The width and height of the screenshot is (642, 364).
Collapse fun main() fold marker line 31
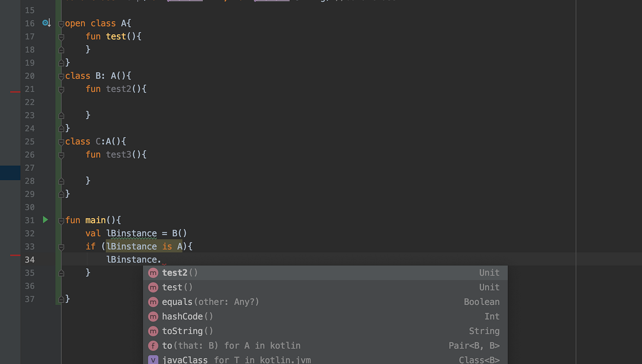click(61, 221)
